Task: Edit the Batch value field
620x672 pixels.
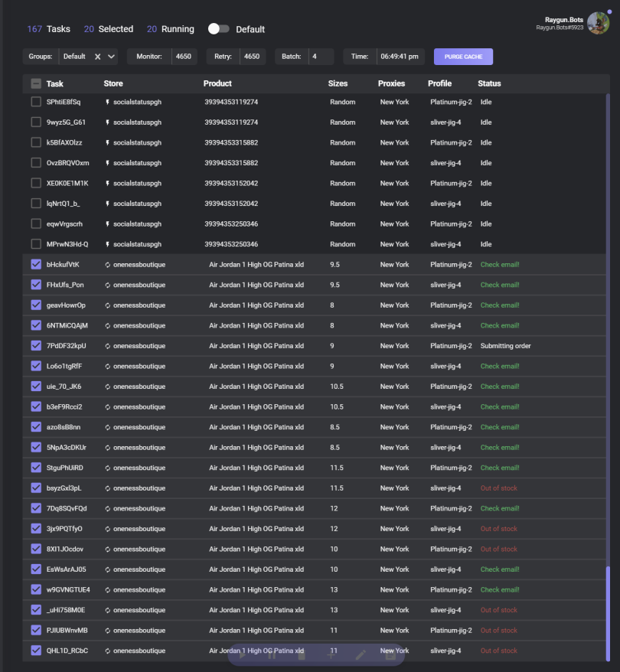Action: coord(321,57)
